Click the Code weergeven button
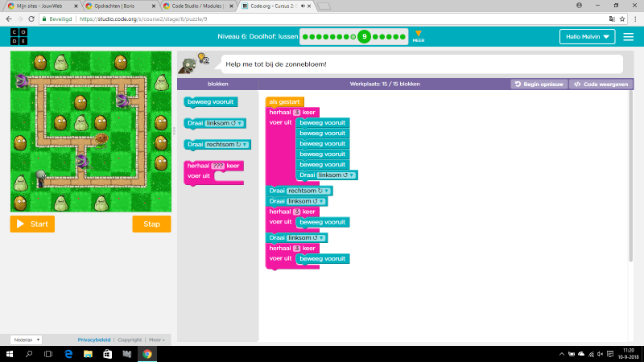The height and width of the screenshot is (362, 644). 601,84
